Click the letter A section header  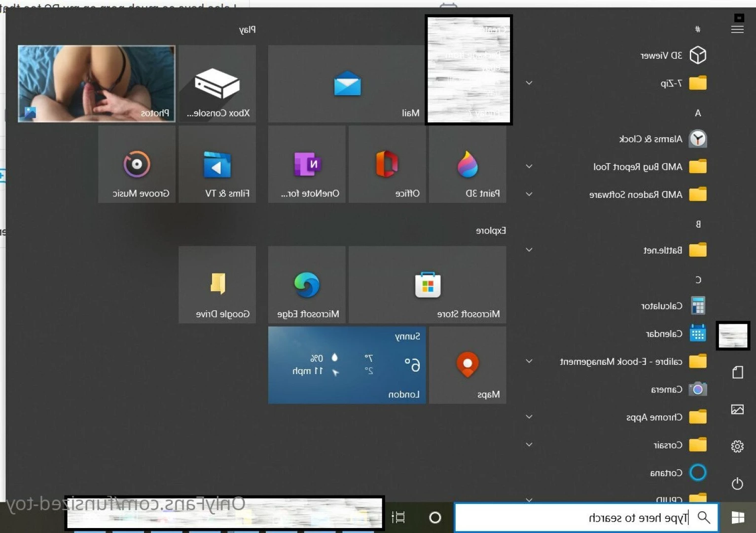pos(698,113)
